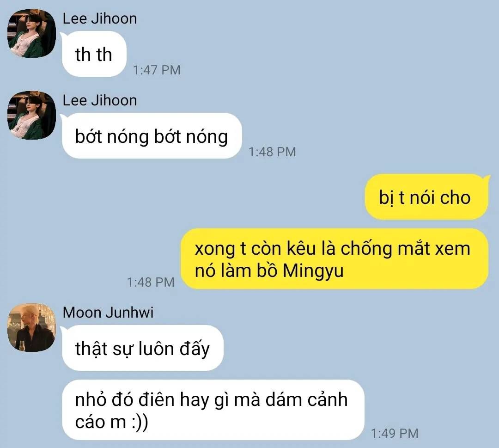Image resolution: width=499 pixels, height=448 pixels.
Task: Select the message starting "nhỏ đó điên hay gì"
Action: click(213, 410)
